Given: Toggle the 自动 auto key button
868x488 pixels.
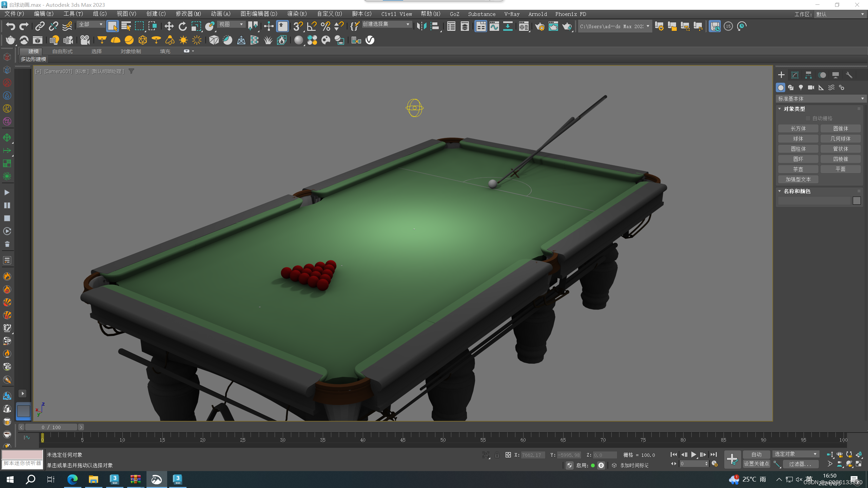Looking at the screenshot, I should 756,454.
